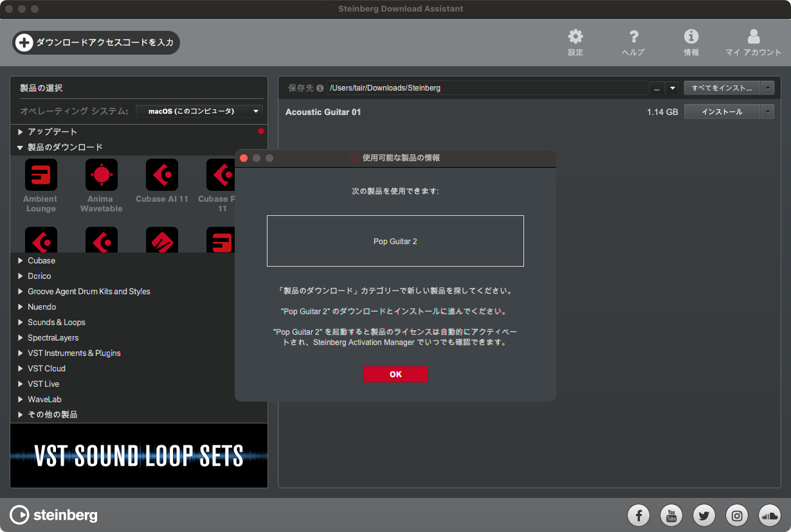Screen dimensions: 791x532
Task: Open マイ アカウント user icon
Action: (754, 37)
